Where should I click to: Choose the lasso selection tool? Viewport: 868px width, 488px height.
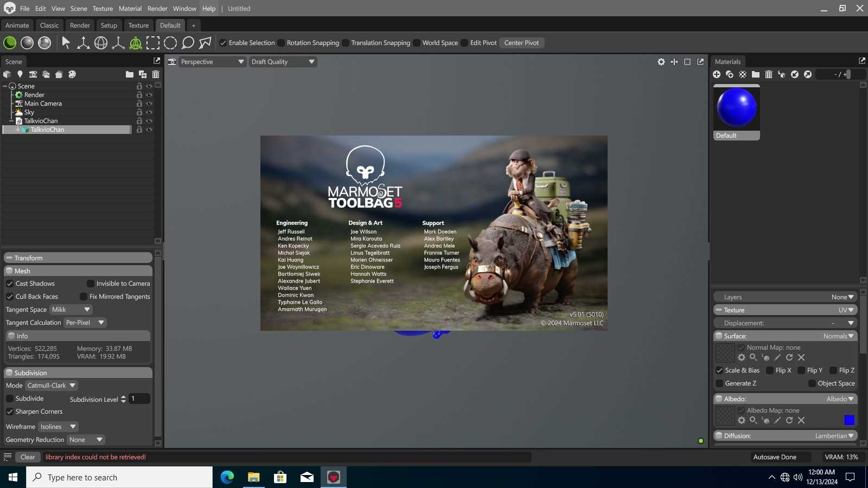(188, 43)
